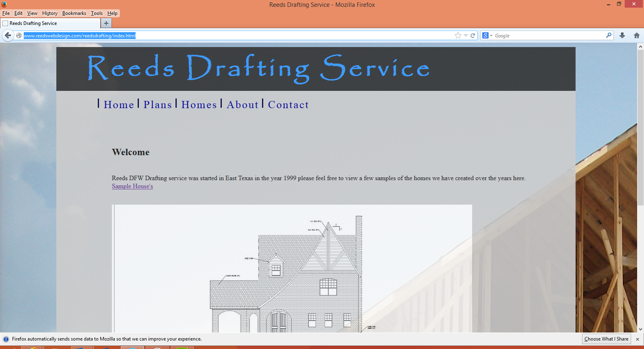Click inside the Google search field
The height and width of the screenshot is (349, 644).
[x=547, y=35]
